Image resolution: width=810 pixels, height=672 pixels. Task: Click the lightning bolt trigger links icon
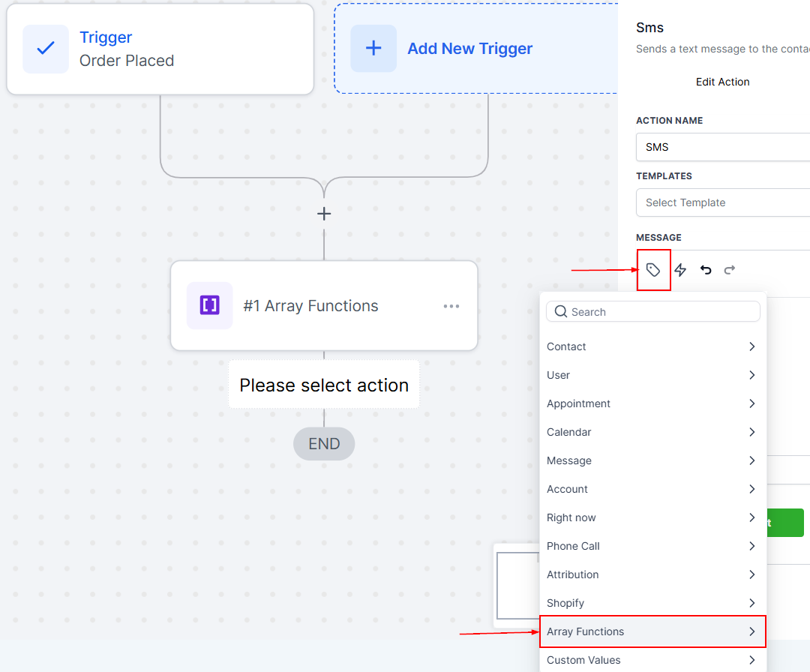pyautogui.click(x=680, y=270)
